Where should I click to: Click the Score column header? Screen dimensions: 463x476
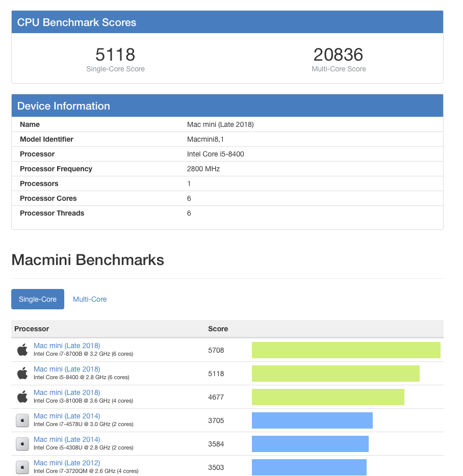[218, 329]
